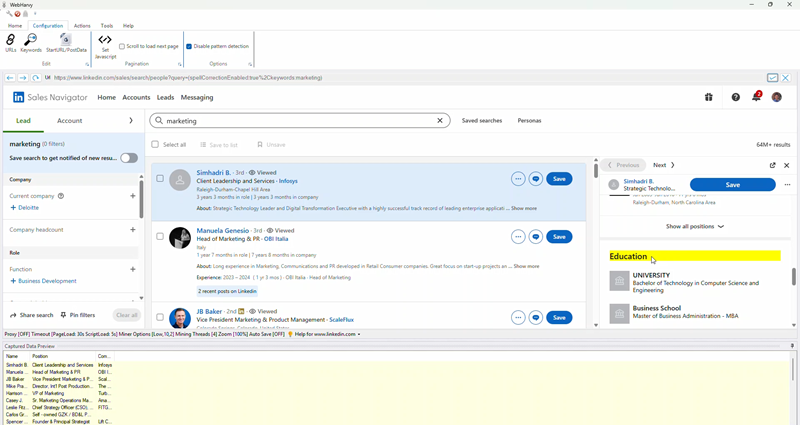Open the Options group dialog launcher

coord(250,64)
